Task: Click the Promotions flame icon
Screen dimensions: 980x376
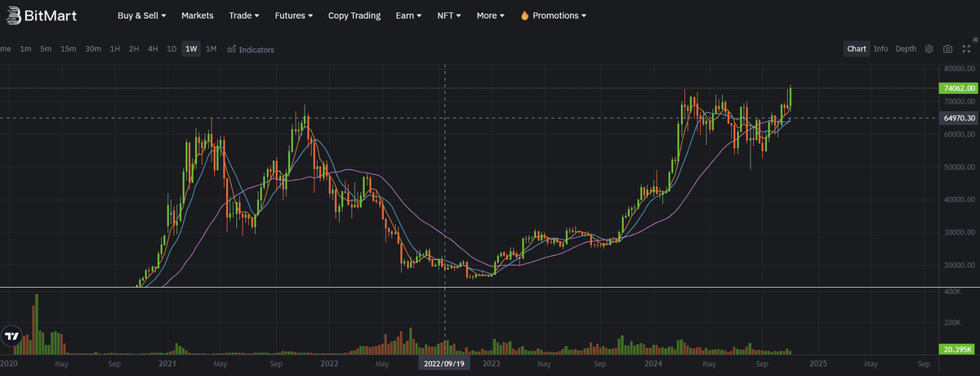Action: tap(524, 16)
